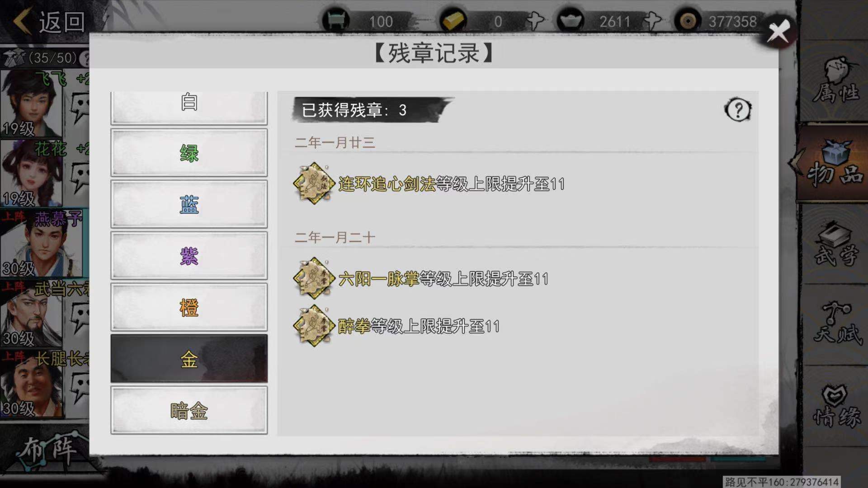Viewport: 868px width, 488px height.
Task: Select the 蓝 quality filter
Action: 189,204
